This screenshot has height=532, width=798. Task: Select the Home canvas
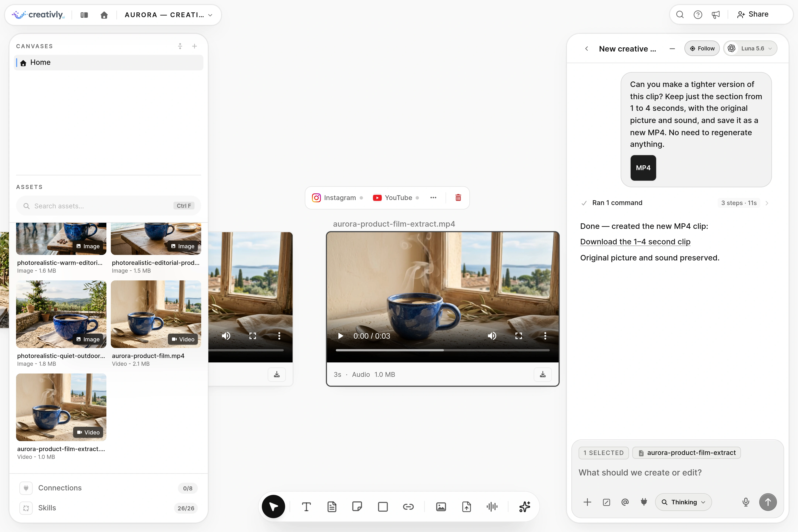(x=109, y=62)
